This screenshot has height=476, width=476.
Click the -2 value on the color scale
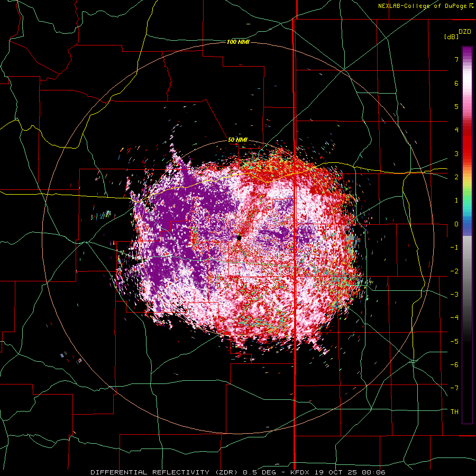(454, 271)
